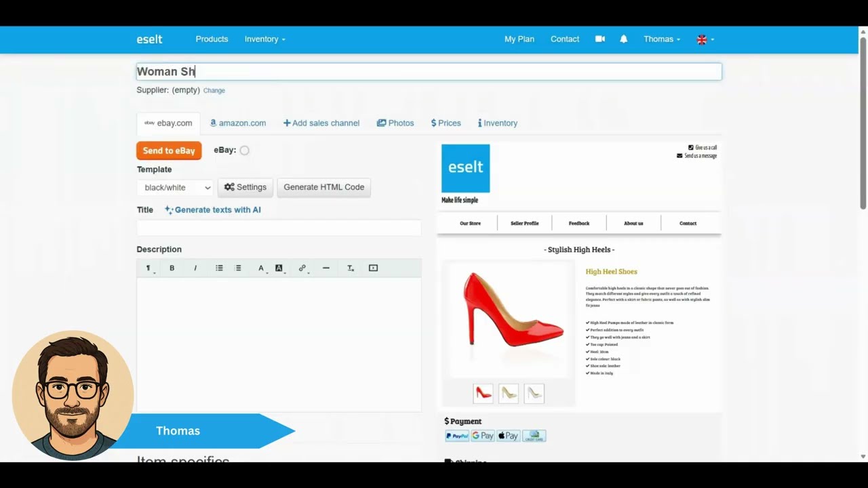Viewport: 868px width, 488px height.
Task: Click Our Store in preview menu
Action: [x=470, y=223]
